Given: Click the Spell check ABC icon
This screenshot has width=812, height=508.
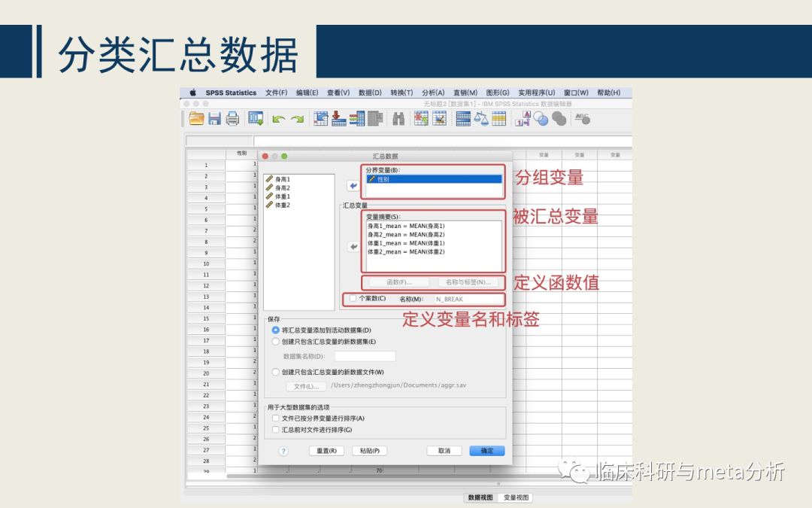Looking at the screenshot, I should [583, 119].
